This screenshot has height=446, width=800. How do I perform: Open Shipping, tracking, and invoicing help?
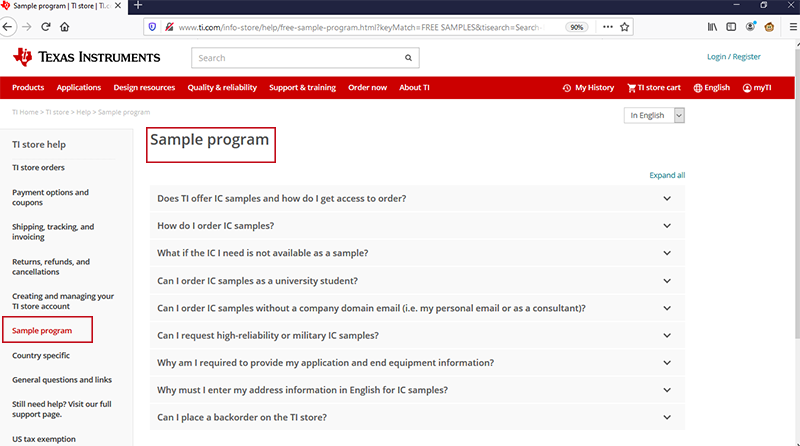click(53, 232)
